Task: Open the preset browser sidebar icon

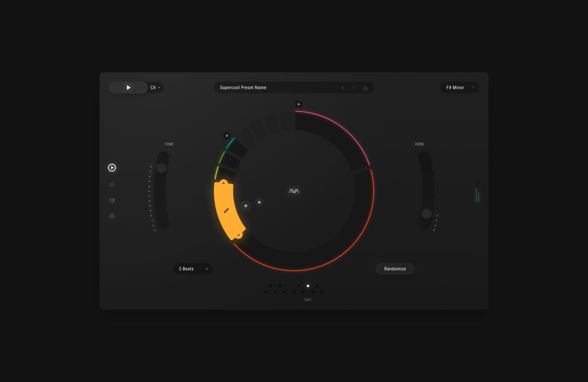Action: point(112,201)
